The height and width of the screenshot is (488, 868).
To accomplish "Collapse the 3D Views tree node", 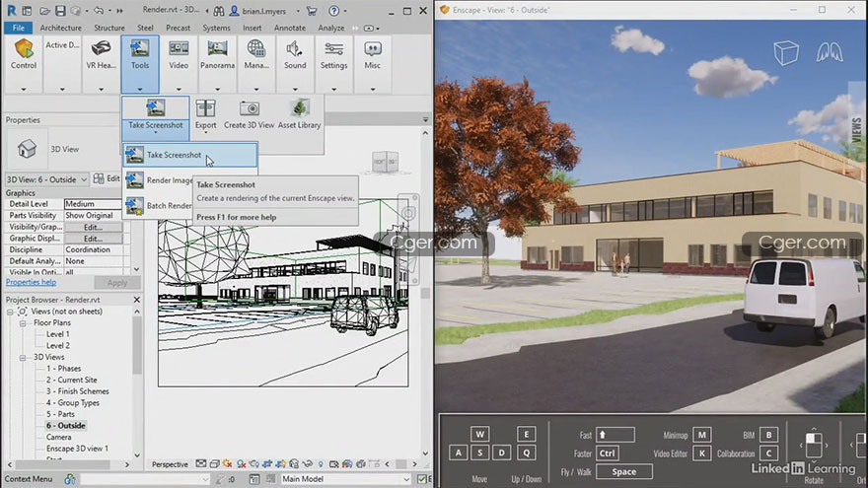I will click(23, 358).
